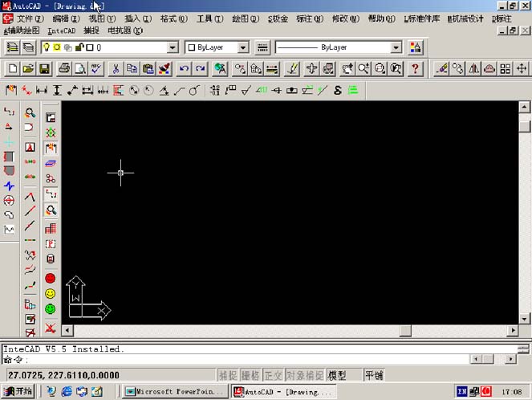Screen dimensions: 532x400
Task: Open the Windows 开始 Start button
Action: pos(18,391)
